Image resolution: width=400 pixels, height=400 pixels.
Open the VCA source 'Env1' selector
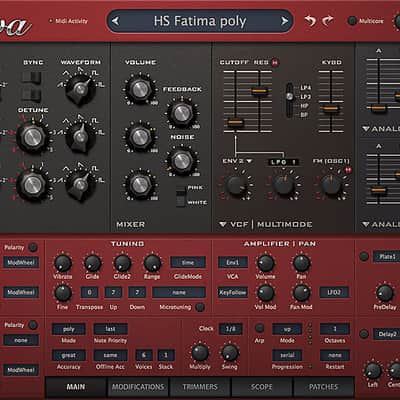click(233, 262)
